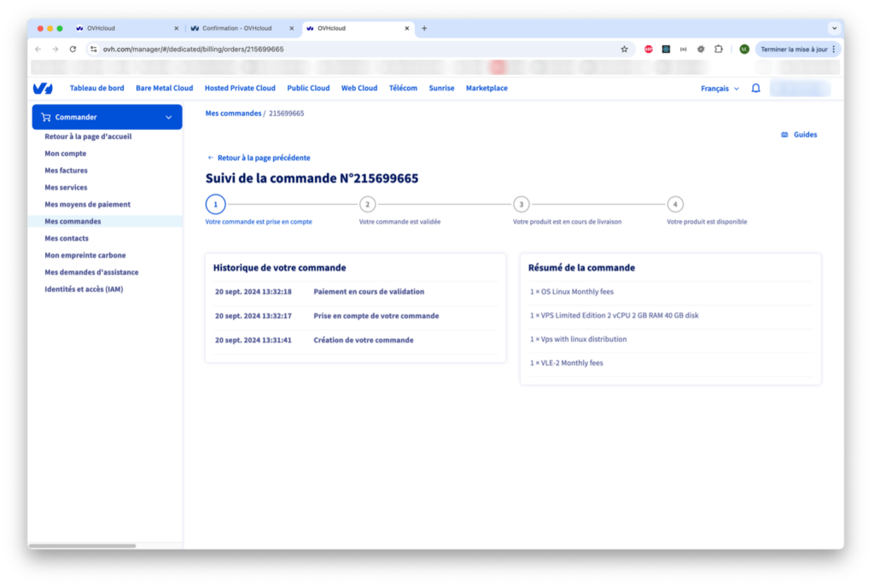The width and height of the screenshot is (874, 588).
Task: Select Mes commandes in sidebar
Action: point(73,221)
